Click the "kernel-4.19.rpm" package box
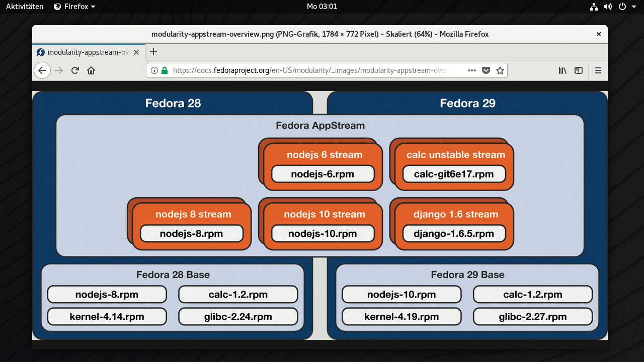Image resolution: width=644 pixels, height=362 pixels. coord(401,317)
